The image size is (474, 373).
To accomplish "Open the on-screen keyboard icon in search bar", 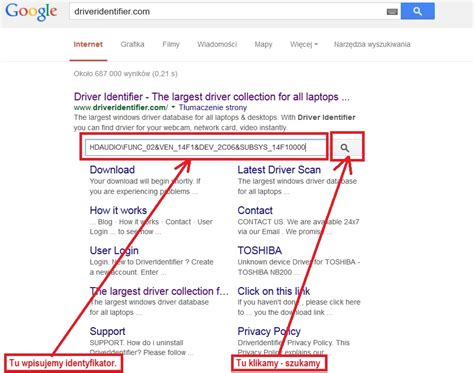I will 392,12.
